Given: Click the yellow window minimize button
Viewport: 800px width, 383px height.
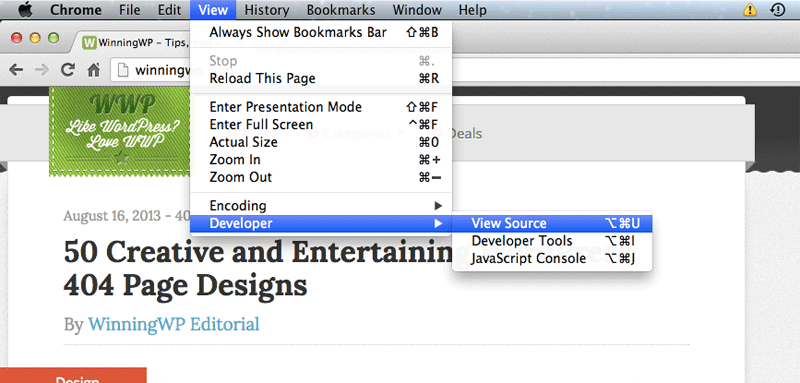Looking at the screenshot, I should coord(35,38).
